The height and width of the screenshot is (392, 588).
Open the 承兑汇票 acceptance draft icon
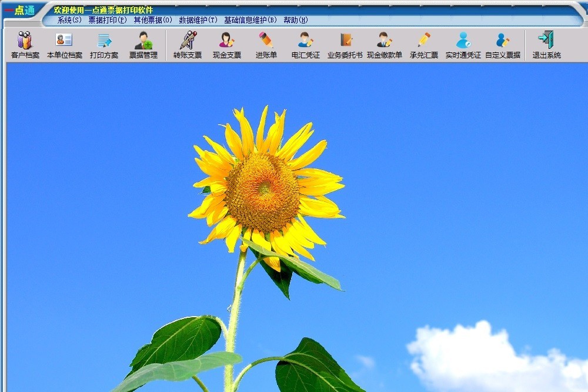coord(424,45)
